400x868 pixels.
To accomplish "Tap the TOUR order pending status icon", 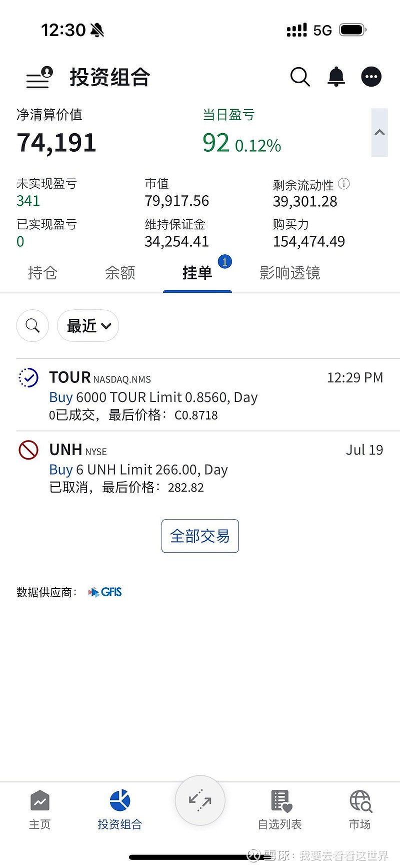I will tap(28, 378).
